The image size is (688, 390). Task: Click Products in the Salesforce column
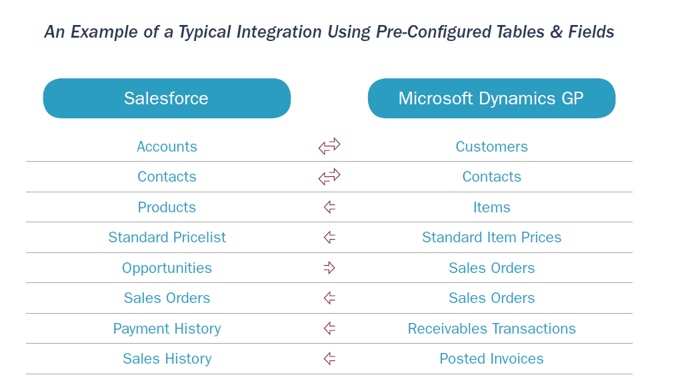click(167, 207)
